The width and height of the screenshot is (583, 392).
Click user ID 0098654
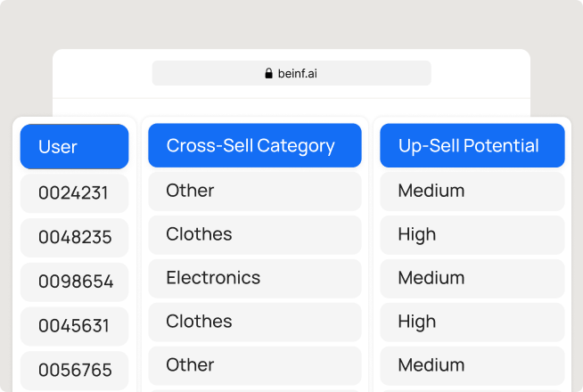click(74, 282)
